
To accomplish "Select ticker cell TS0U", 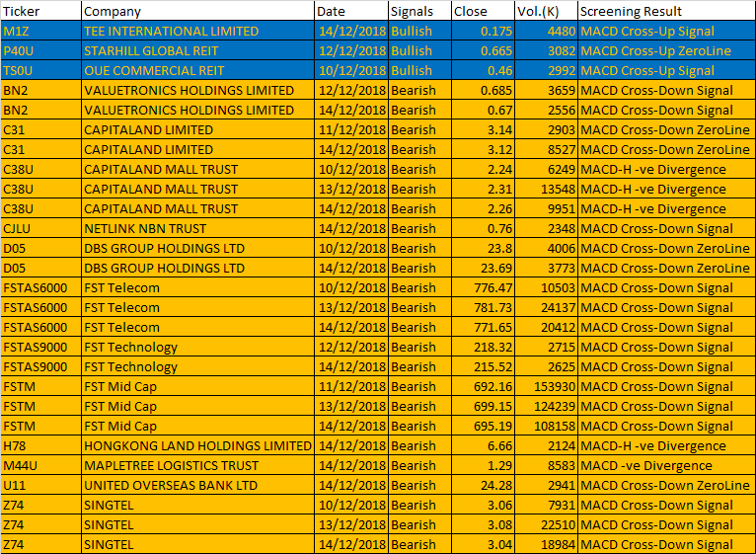I will tap(41, 70).
